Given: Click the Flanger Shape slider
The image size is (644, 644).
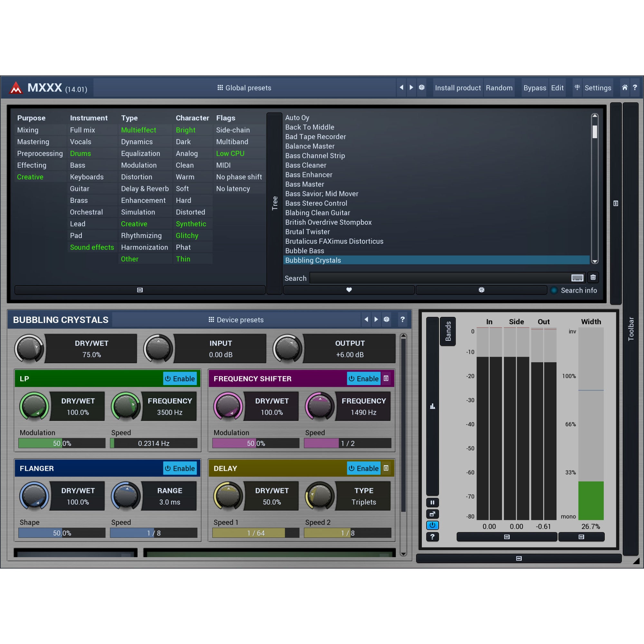Looking at the screenshot, I should 62,533.
